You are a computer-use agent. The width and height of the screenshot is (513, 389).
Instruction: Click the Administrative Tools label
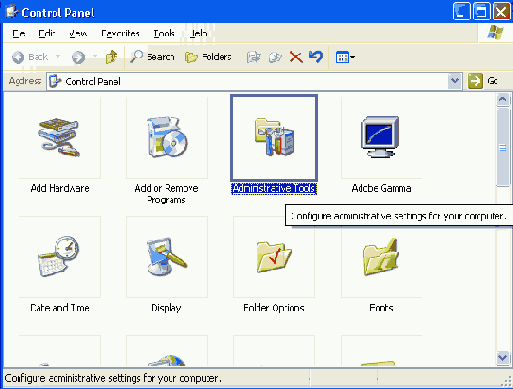[x=274, y=189]
